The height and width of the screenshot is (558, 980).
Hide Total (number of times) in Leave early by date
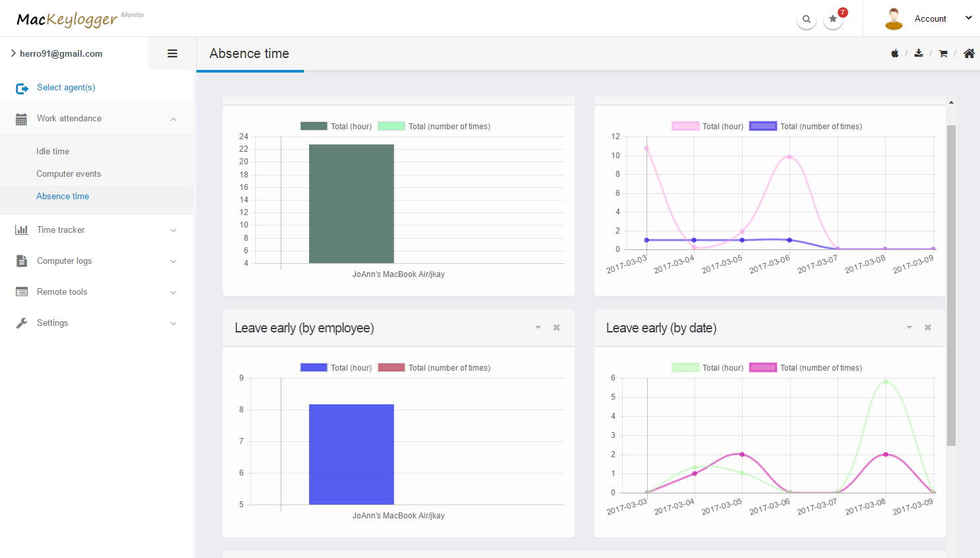(806, 368)
